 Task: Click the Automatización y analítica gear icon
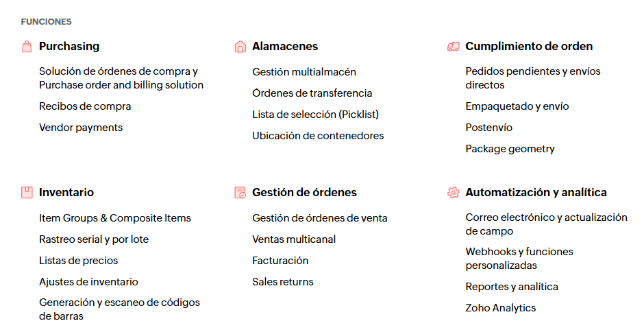pyautogui.click(x=453, y=193)
